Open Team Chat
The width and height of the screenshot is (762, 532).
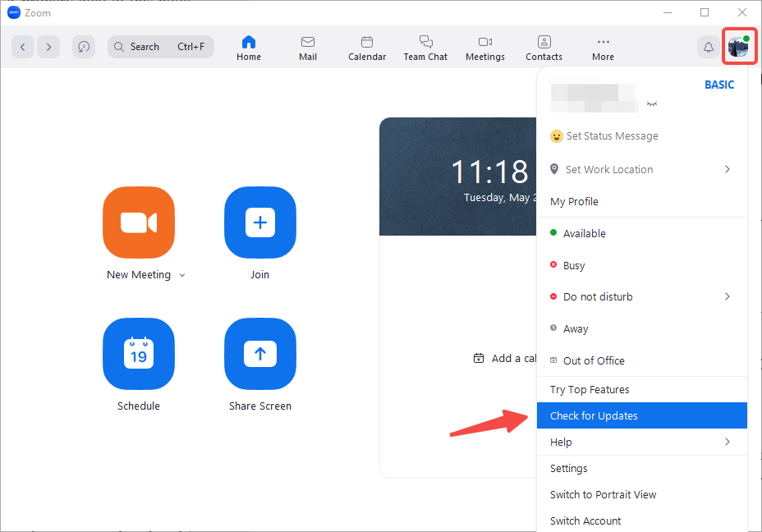425,47
